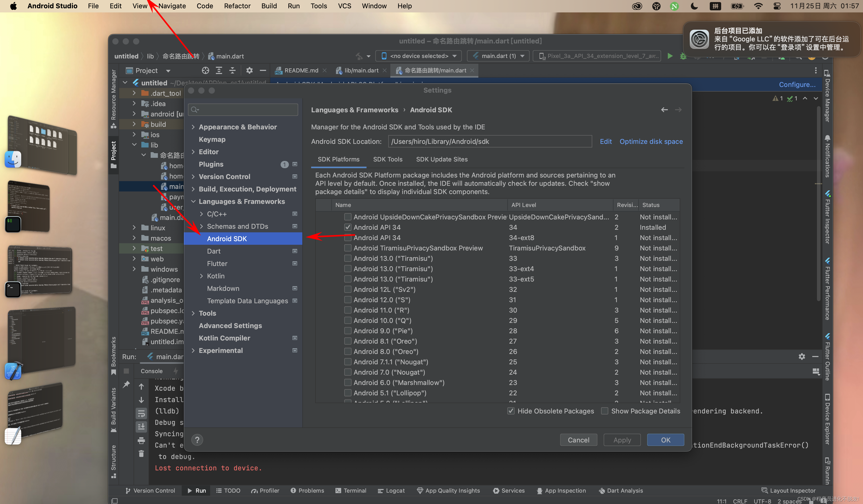Viewport: 863px width, 504px height.
Task: Open the no device selected dropdown
Action: (x=419, y=56)
